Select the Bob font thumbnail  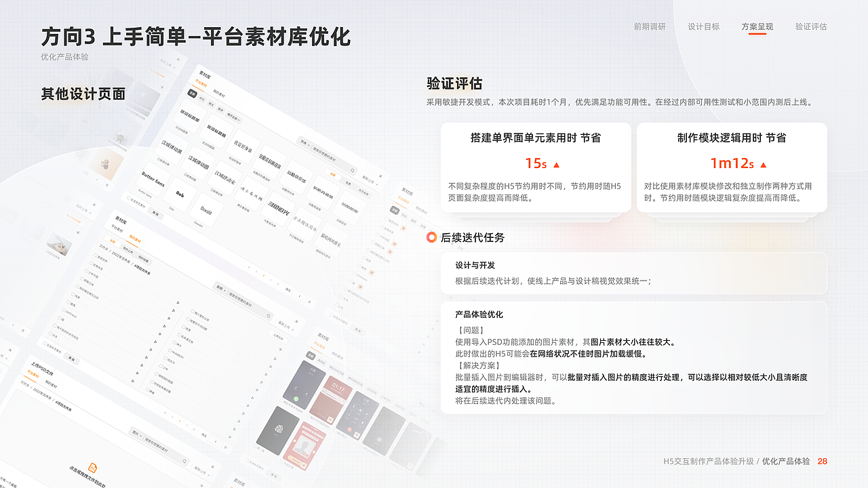click(x=180, y=195)
